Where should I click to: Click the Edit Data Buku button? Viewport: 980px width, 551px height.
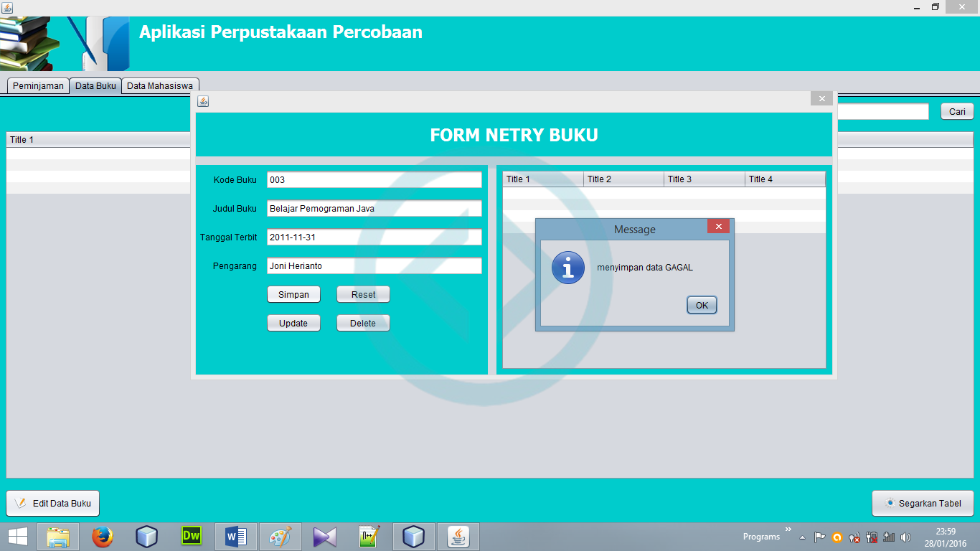(x=53, y=504)
